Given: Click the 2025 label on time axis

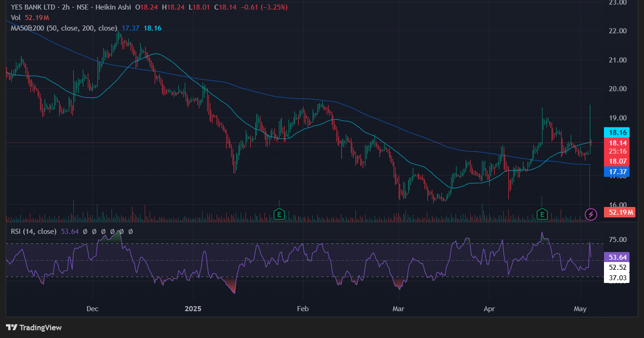Looking at the screenshot, I should click(x=193, y=309).
